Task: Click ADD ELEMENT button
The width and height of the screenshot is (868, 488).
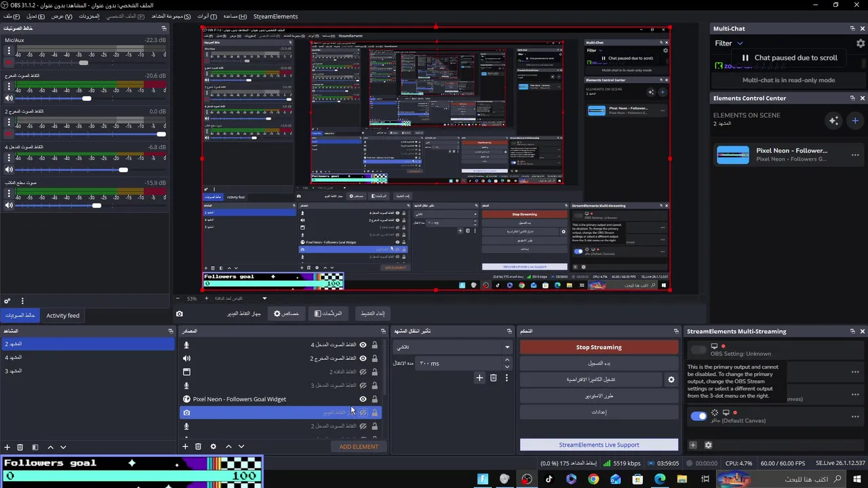Action: (359, 447)
